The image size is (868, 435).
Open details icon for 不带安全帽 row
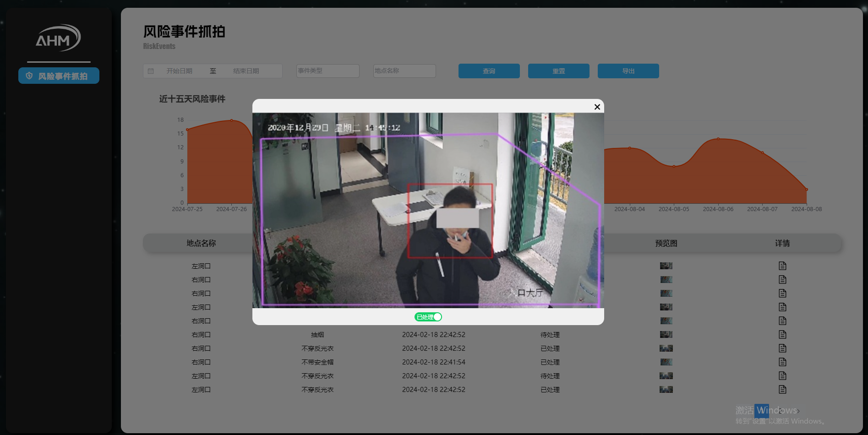coord(782,362)
